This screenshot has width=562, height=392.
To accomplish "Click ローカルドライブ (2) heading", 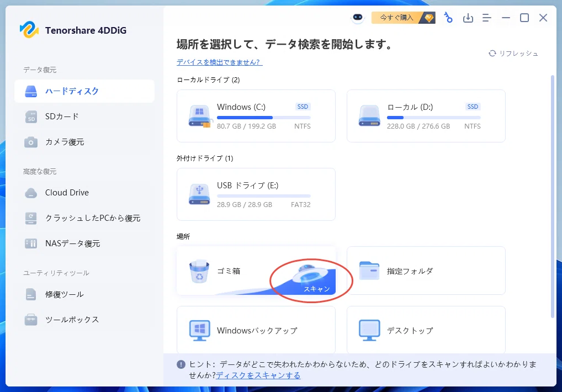I will click(208, 80).
